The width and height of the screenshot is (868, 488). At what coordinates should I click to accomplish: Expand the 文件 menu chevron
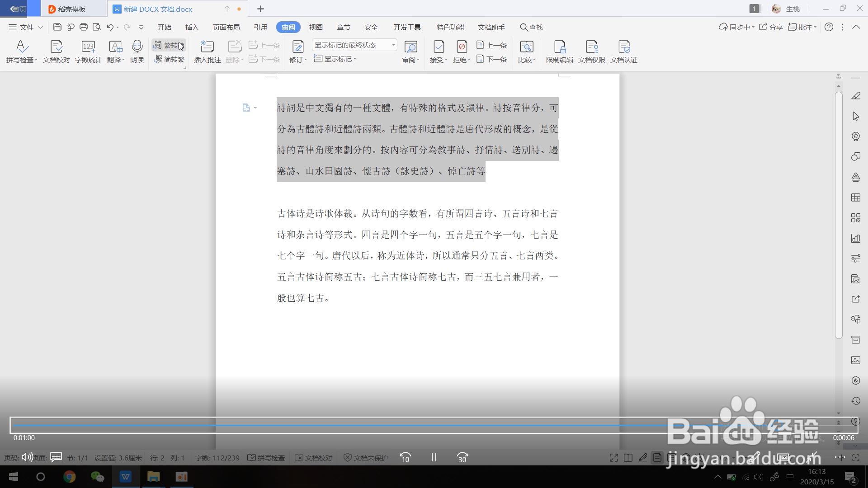pos(40,27)
